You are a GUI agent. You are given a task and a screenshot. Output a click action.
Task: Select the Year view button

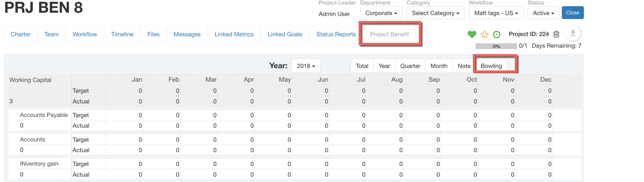click(384, 66)
